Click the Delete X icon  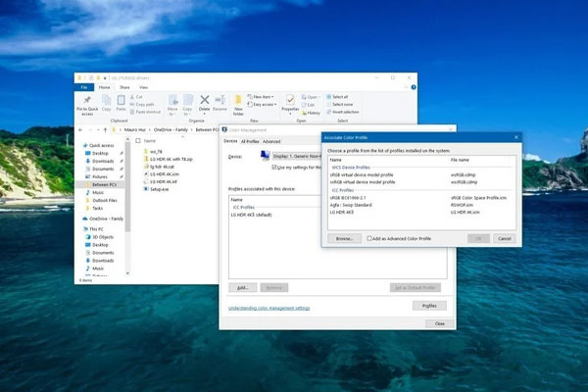pos(205,100)
